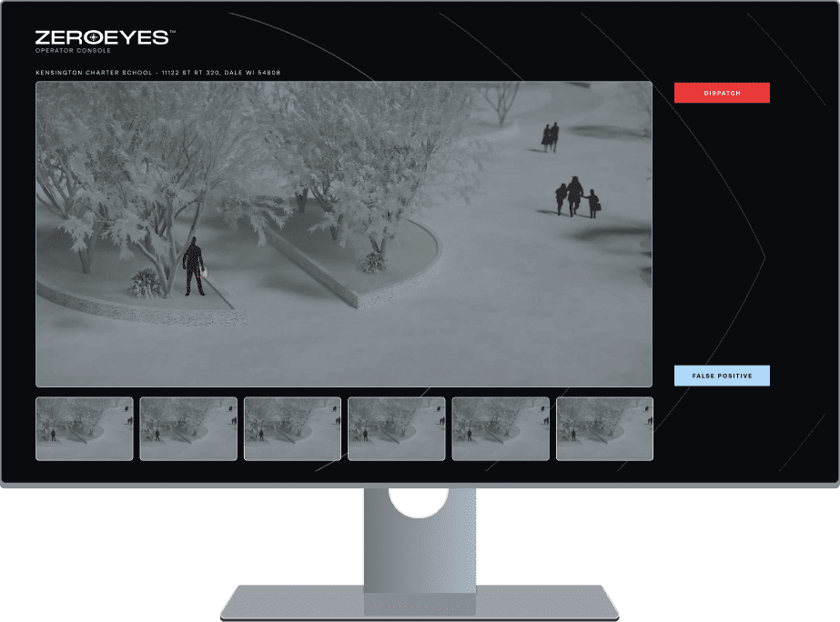Click the red Dispatch button
Image resolution: width=840 pixels, height=622 pixels.
pos(722,93)
